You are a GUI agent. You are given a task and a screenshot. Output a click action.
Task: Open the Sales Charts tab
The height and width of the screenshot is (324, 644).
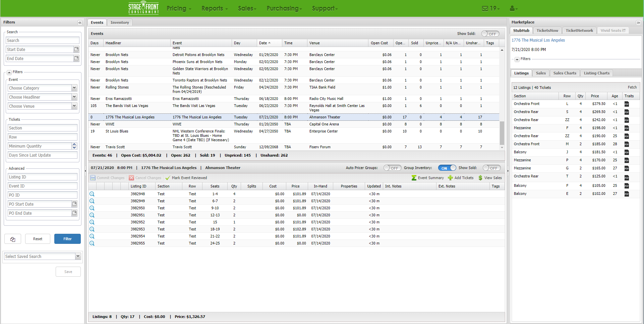pos(565,73)
